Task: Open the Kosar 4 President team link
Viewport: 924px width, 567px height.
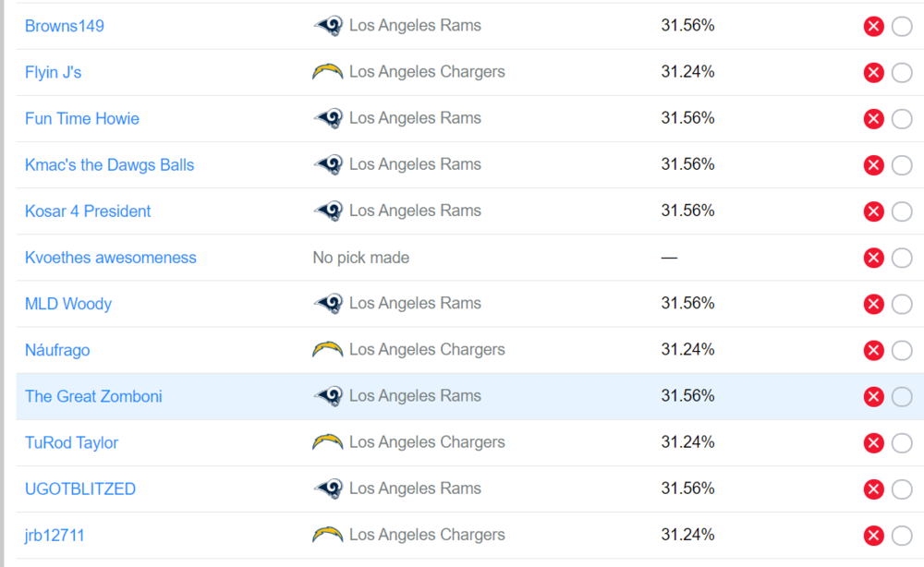Action: pos(88,211)
